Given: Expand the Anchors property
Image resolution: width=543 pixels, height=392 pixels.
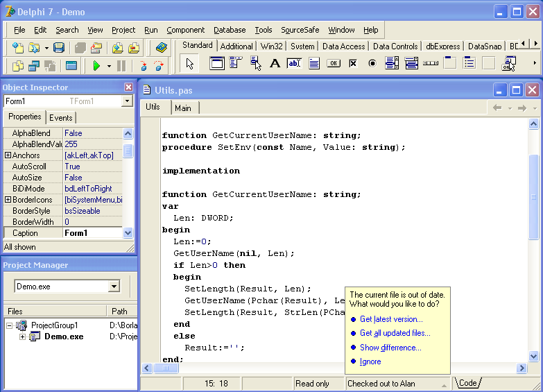Looking at the screenshot, I should point(8,155).
